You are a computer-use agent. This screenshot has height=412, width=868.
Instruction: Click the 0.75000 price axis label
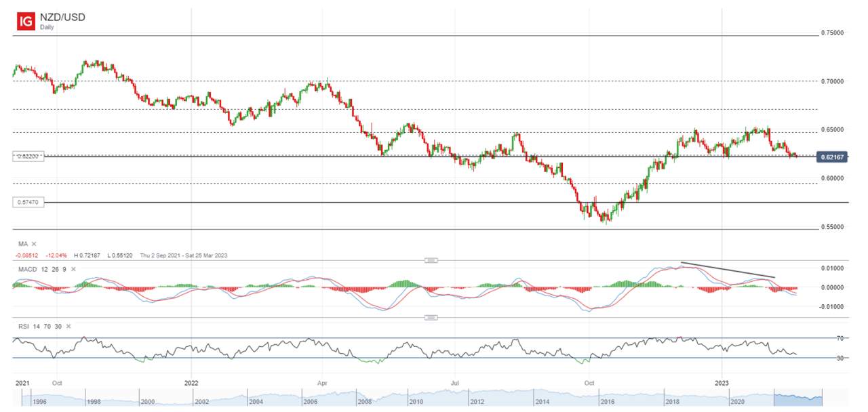[833, 33]
